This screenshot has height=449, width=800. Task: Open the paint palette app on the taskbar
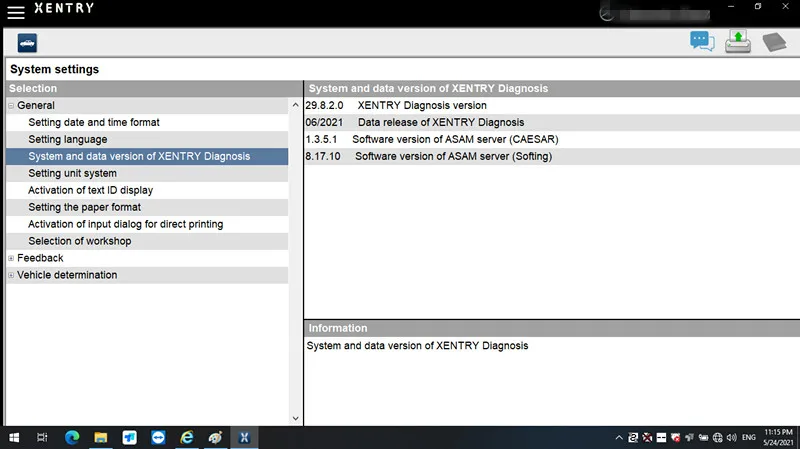(x=215, y=437)
